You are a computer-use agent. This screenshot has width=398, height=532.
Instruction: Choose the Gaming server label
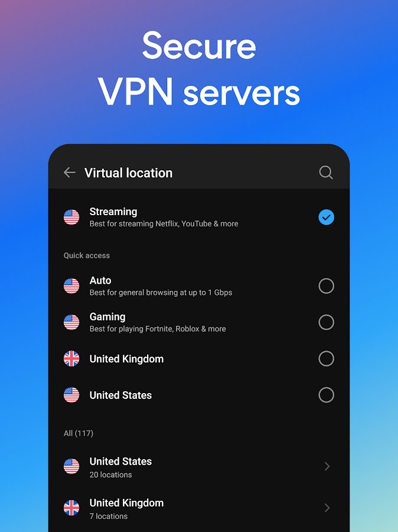click(107, 317)
